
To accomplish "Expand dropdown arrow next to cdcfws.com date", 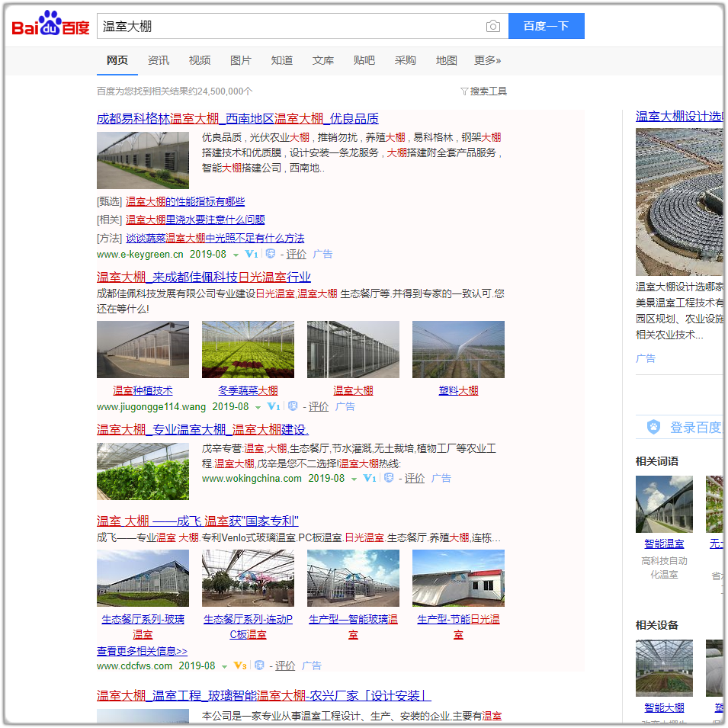I will pyautogui.click(x=224, y=666).
